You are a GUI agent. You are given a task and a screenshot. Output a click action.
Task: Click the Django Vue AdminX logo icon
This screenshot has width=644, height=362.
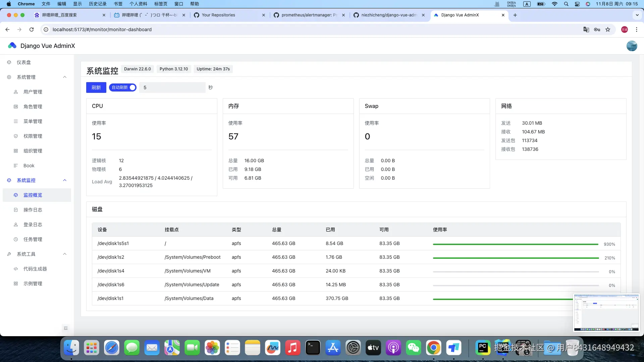12,46
